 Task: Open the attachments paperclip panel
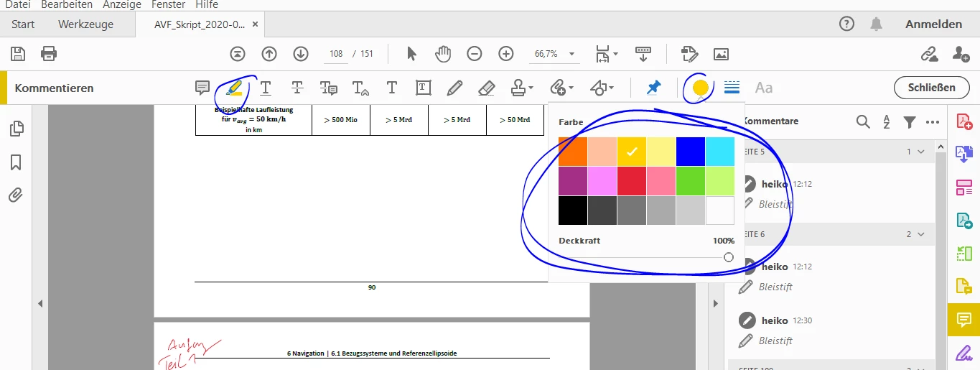(x=16, y=195)
